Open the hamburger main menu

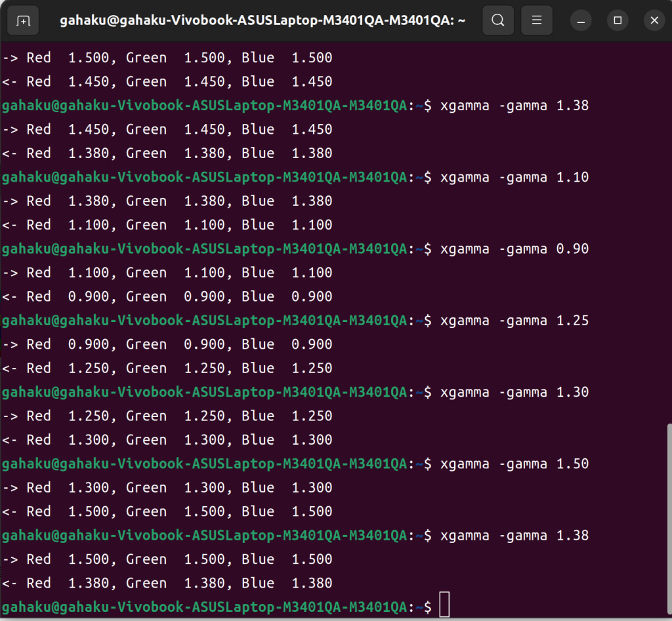click(537, 20)
